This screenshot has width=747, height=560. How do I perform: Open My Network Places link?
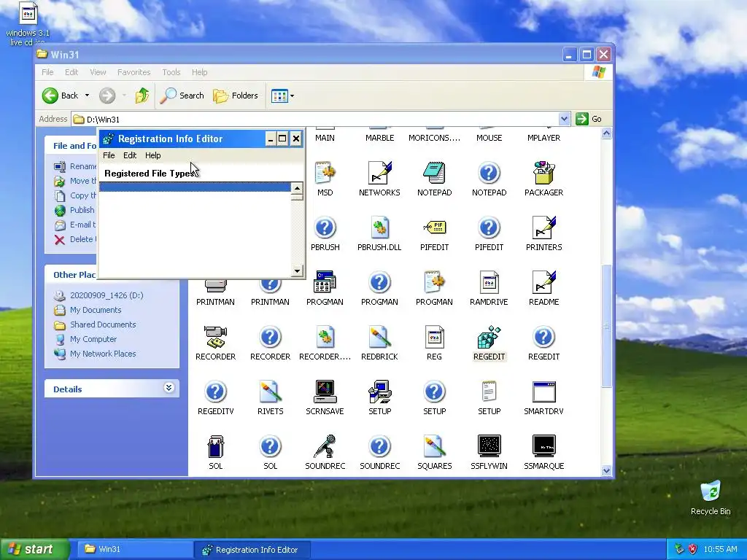(103, 354)
